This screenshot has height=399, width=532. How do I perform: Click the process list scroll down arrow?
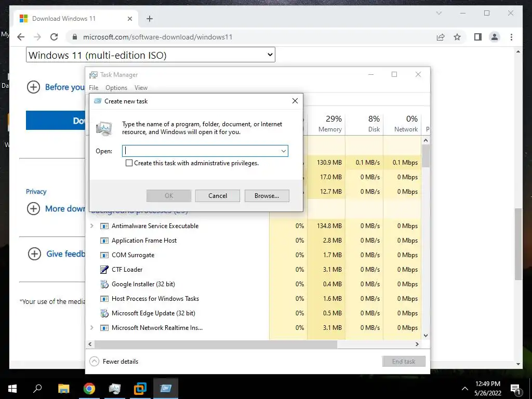tap(426, 336)
